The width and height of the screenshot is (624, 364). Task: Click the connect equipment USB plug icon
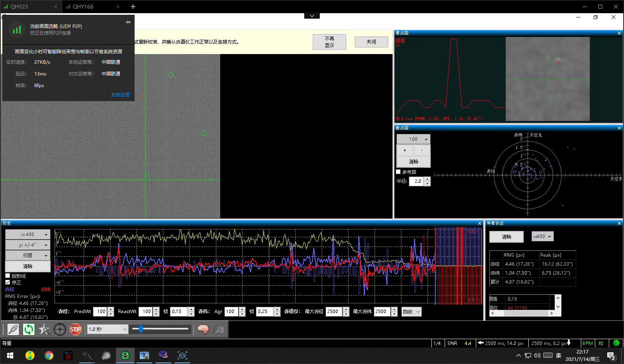13,330
